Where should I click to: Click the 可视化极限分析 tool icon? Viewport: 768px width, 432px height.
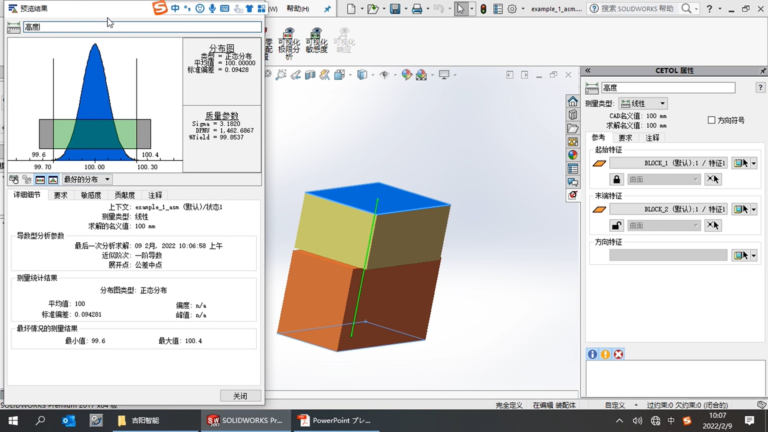click(289, 43)
